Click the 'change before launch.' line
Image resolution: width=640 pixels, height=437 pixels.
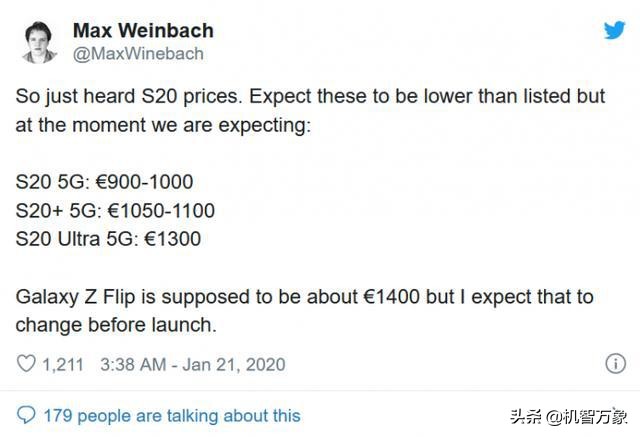coord(116,325)
